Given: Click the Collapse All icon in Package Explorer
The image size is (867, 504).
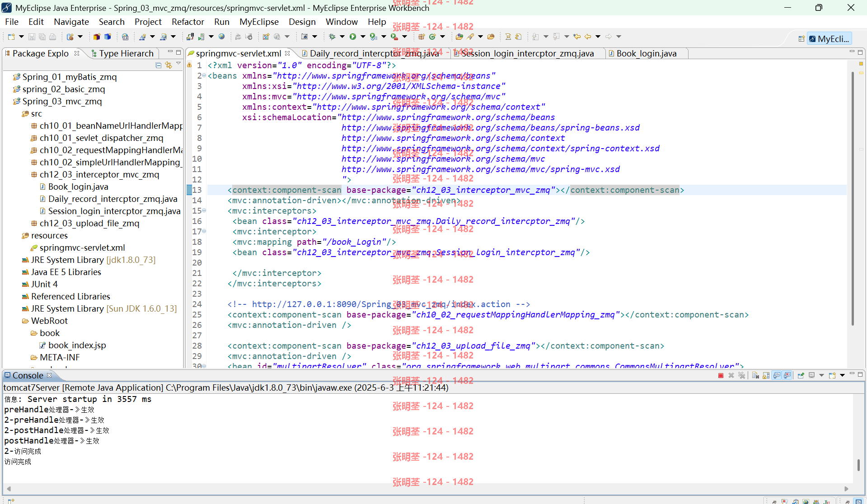Looking at the screenshot, I should pos(158,65).
